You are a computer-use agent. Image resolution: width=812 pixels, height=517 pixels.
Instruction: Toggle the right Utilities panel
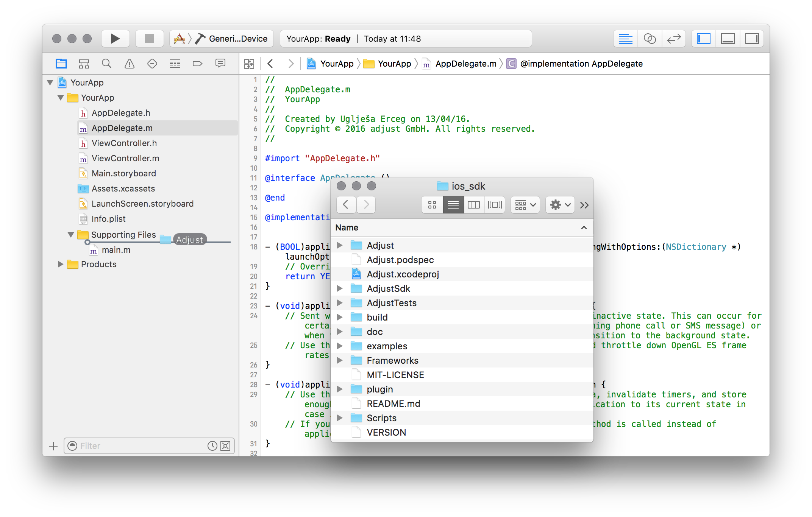pos(752,39)
